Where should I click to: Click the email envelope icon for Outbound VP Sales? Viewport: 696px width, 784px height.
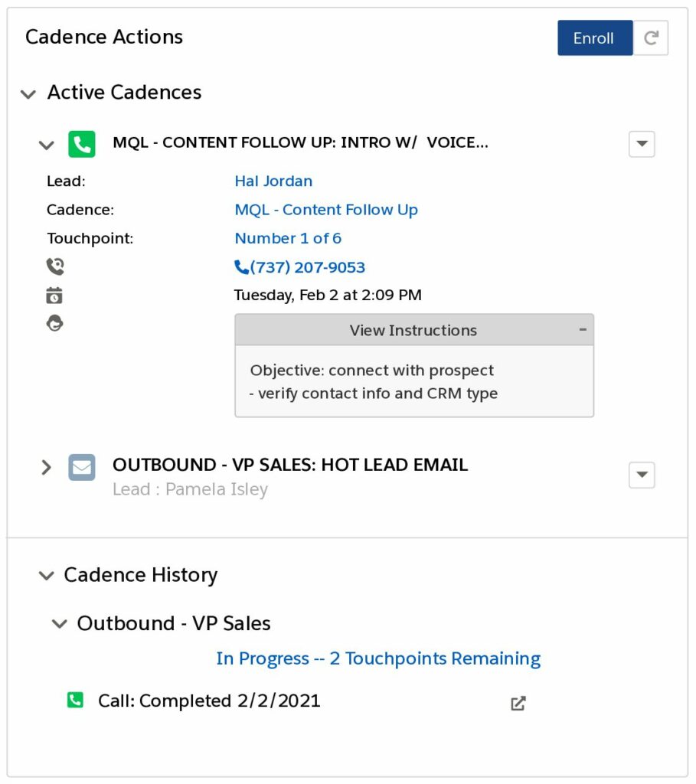click(x=81, y=468)
